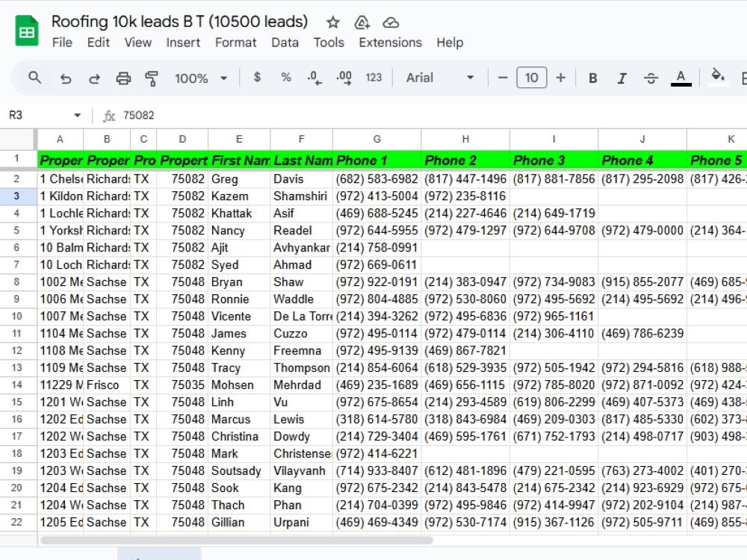Open more number formats 123
This screenshot has width=747, height=560.
[373, 78]
